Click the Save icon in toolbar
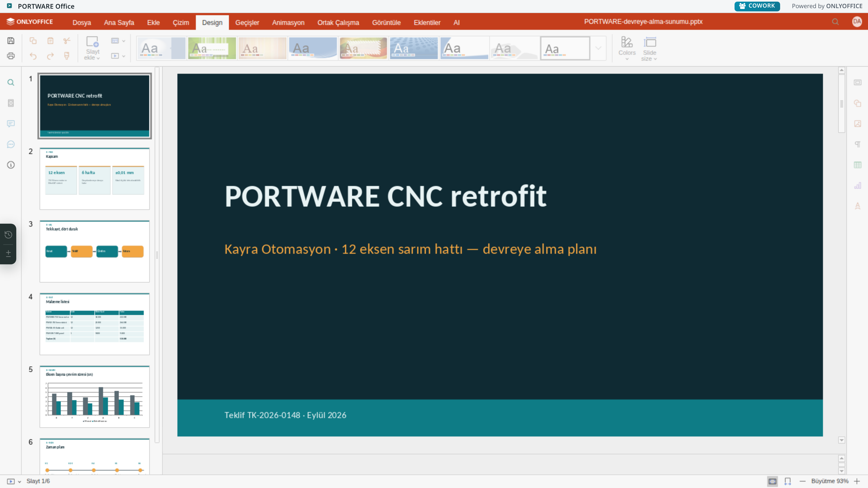Viewport: 868px width, 488px height. (x=11, y=41)
